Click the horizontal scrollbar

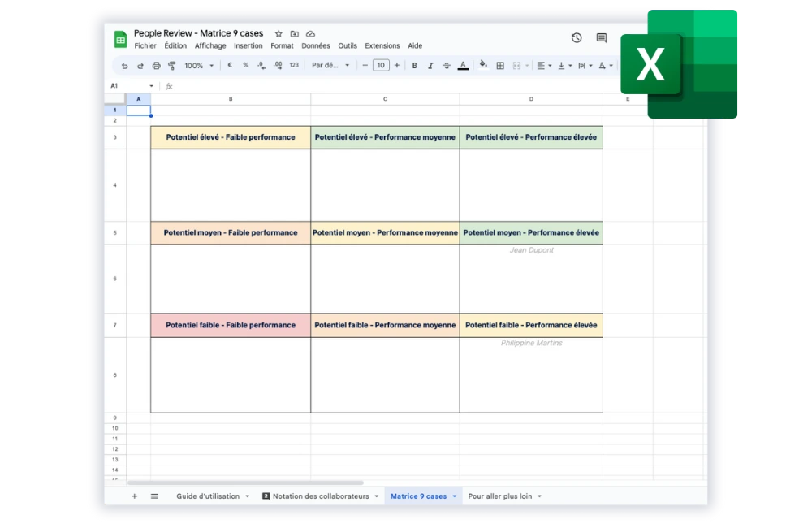tap(245, 483)
